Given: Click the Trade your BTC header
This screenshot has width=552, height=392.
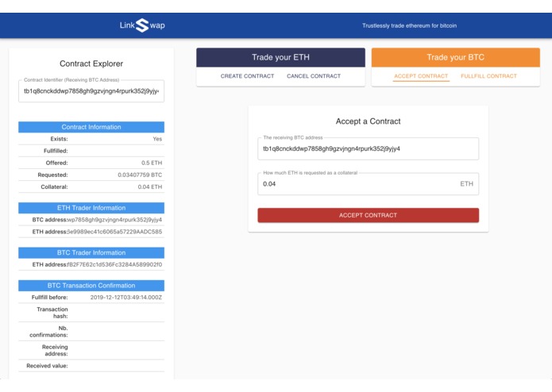Looking at the screenshot, I should [x=456, y=57].
